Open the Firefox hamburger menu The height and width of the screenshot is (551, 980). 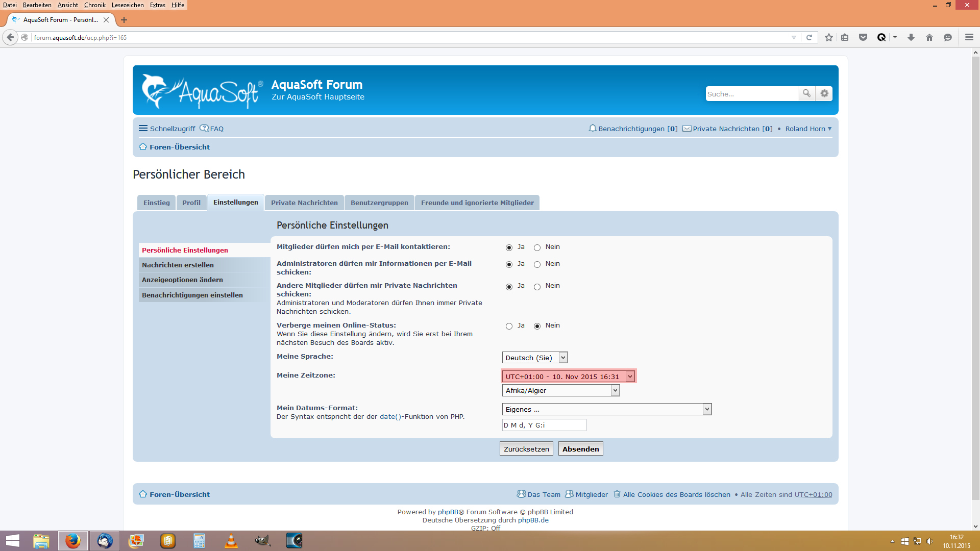click(x=969, y=37)
